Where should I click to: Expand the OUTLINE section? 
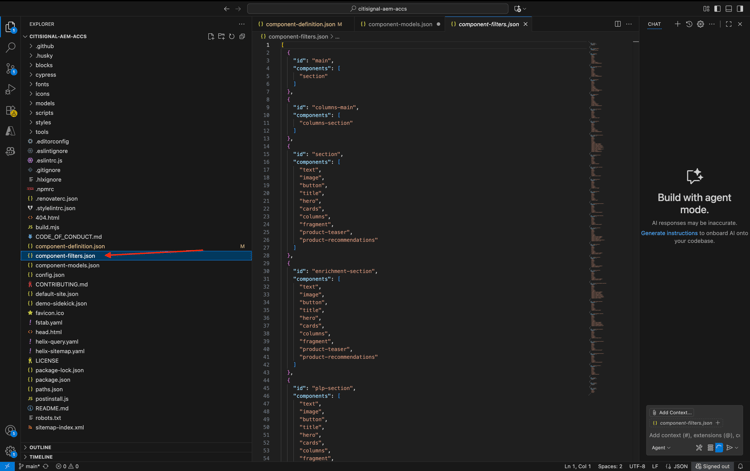tap(40, 447)
